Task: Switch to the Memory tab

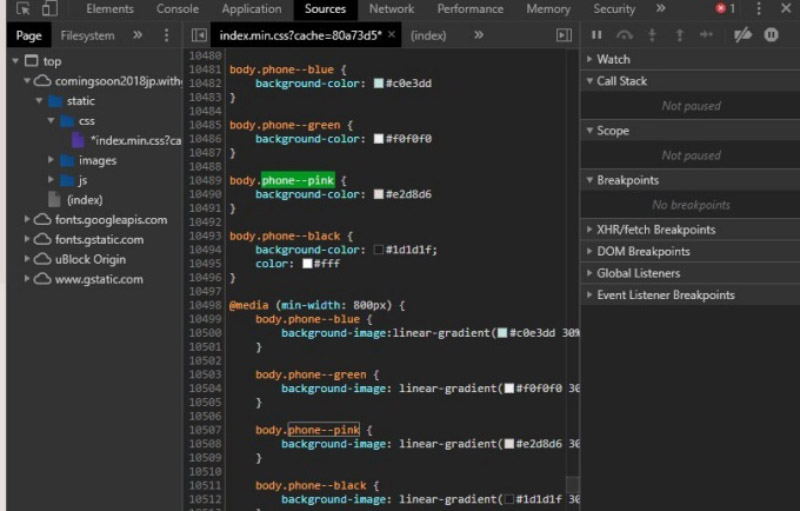Action: (x=548, y=9)
